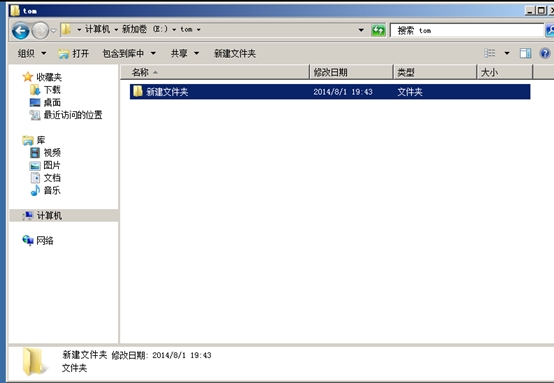
Task: Click the greyed Forward arrow button
Action: click(x=40, y=31)
